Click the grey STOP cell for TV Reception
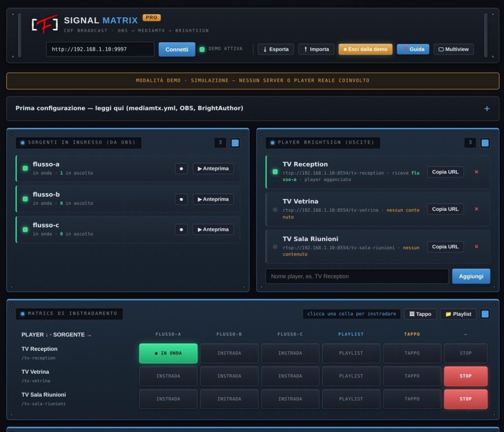Screen dimensions: 504x432 [x=466, y=353]
